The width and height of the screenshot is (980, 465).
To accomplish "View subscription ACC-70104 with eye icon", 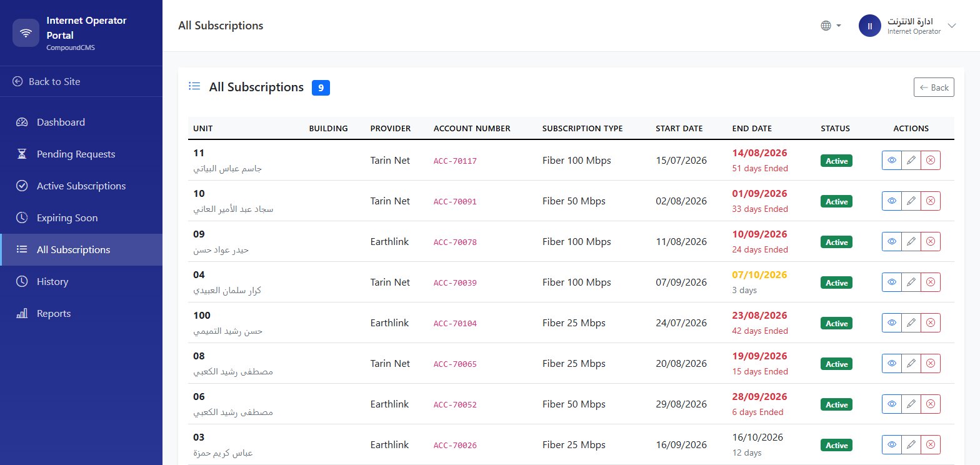I will pos(892,323).
